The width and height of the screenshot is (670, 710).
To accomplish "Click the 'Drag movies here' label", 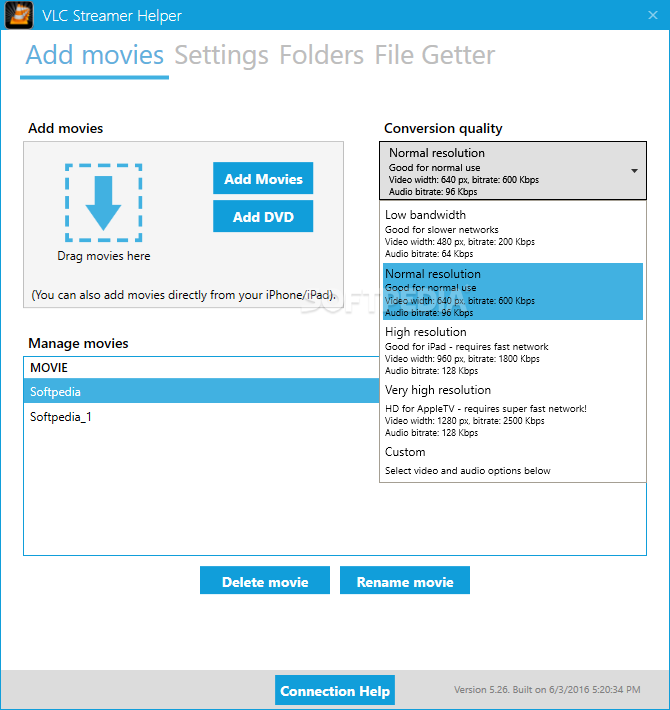I will [x=104, y=256].
